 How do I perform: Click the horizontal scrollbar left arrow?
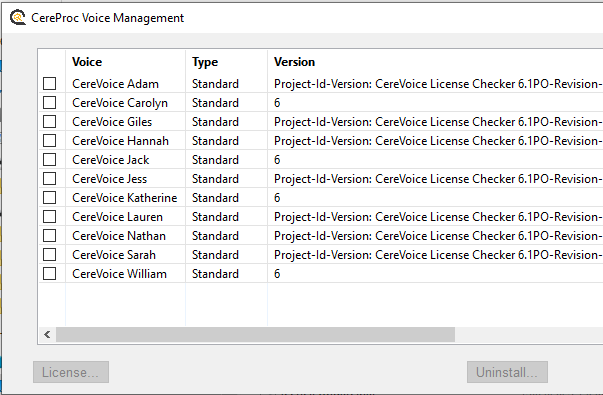47,335
